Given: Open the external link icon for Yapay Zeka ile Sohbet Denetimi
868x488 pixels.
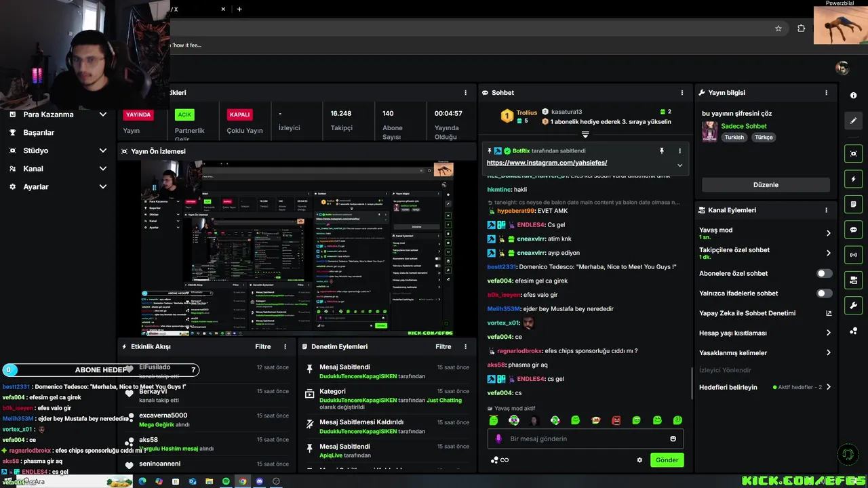Looking at the screenshot, I should [828, 313].
